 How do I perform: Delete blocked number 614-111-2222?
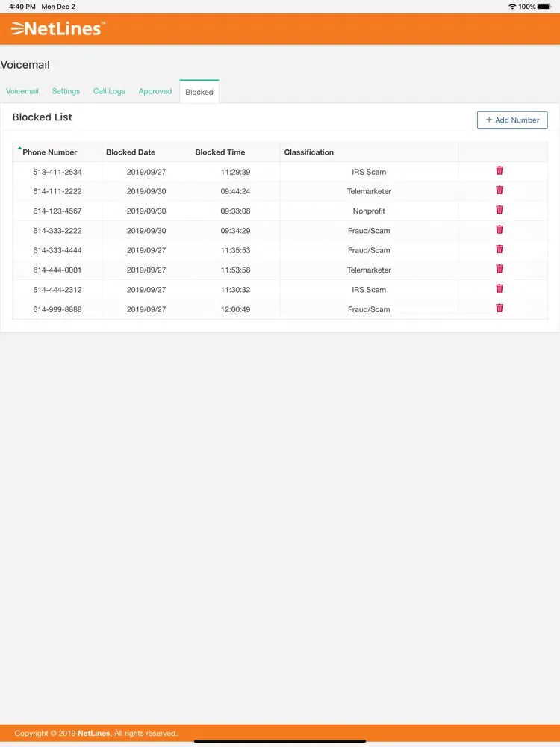point(499,190)
